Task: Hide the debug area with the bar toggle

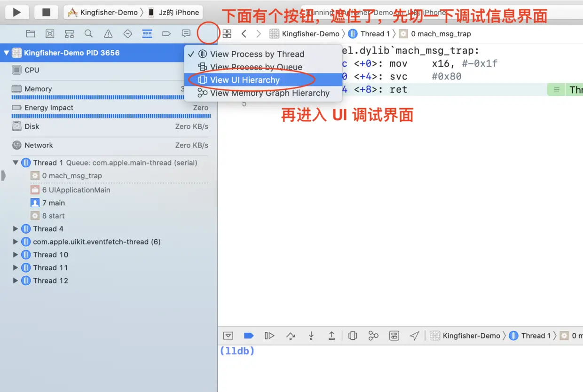Action: [228, 336]
